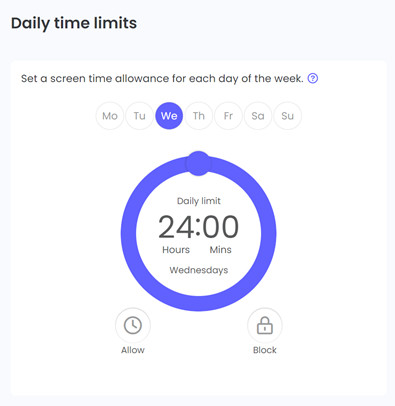The width and height of the screenshot is (395, 406).
Task: Click the 24 hours value
Action: pyautogui.click(x=176, y=227)
